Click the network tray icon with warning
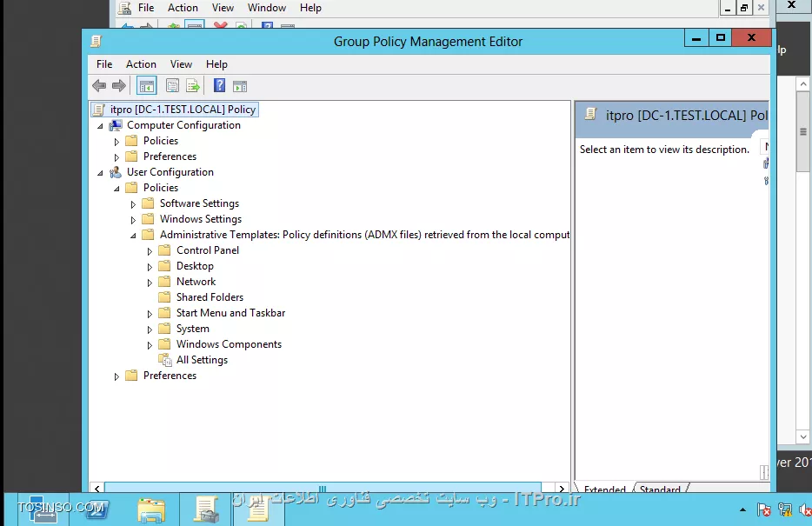This screenshot has height=526, width=812. (x=784, y=510)
